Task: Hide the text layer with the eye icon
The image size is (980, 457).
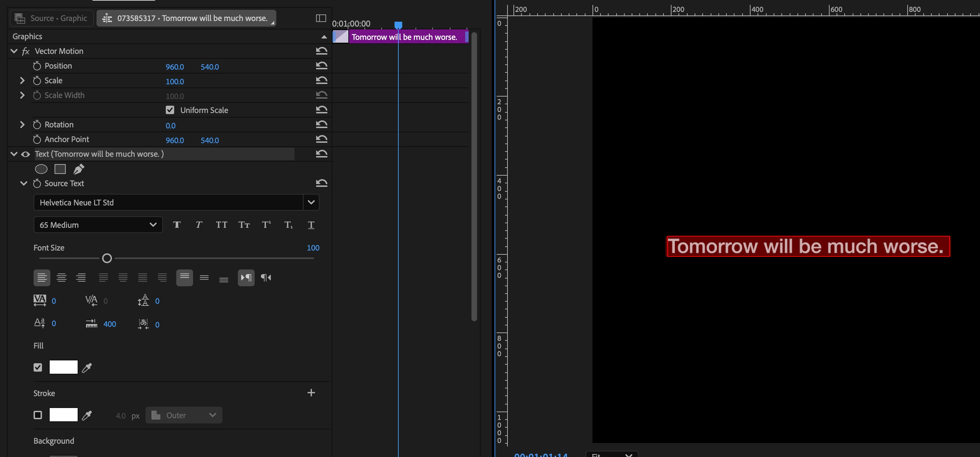Action: (x=26, y=154)
